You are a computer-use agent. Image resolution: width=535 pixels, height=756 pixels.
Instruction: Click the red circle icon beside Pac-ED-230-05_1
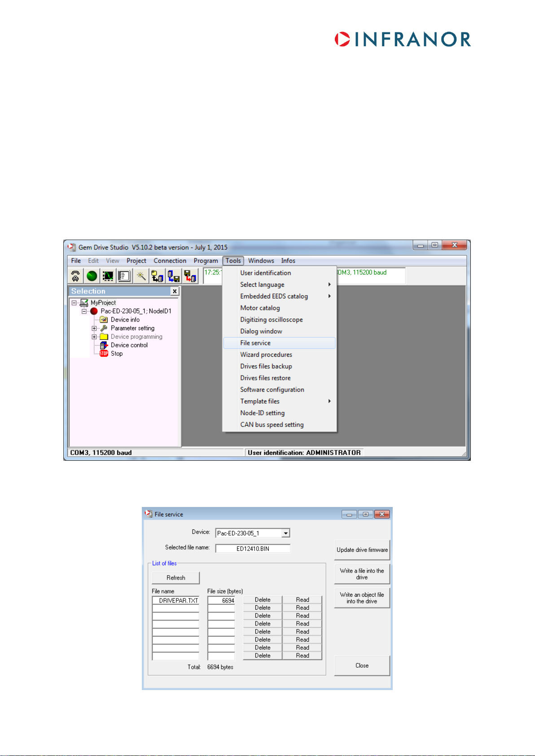(94, 311)
